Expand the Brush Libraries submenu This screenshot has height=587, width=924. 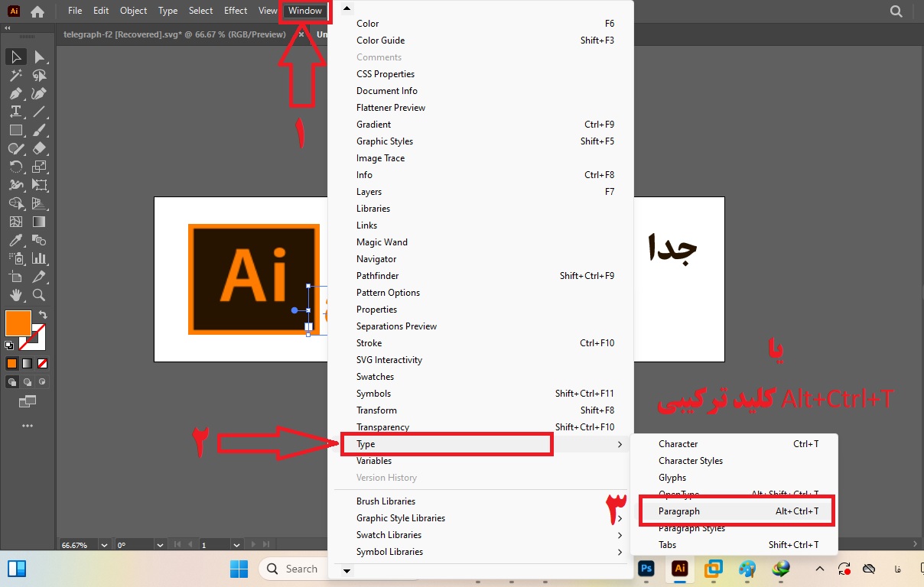click(x=386, y=501)
